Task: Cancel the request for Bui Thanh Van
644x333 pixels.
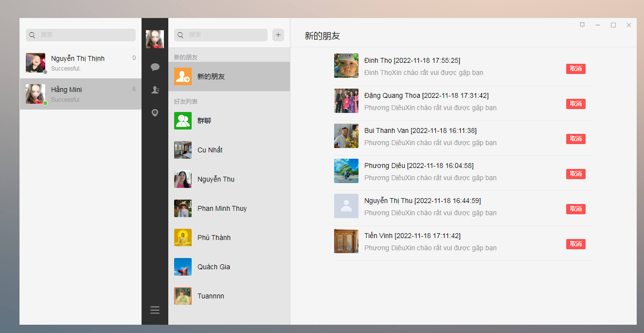Action: [x=575, y=139]
